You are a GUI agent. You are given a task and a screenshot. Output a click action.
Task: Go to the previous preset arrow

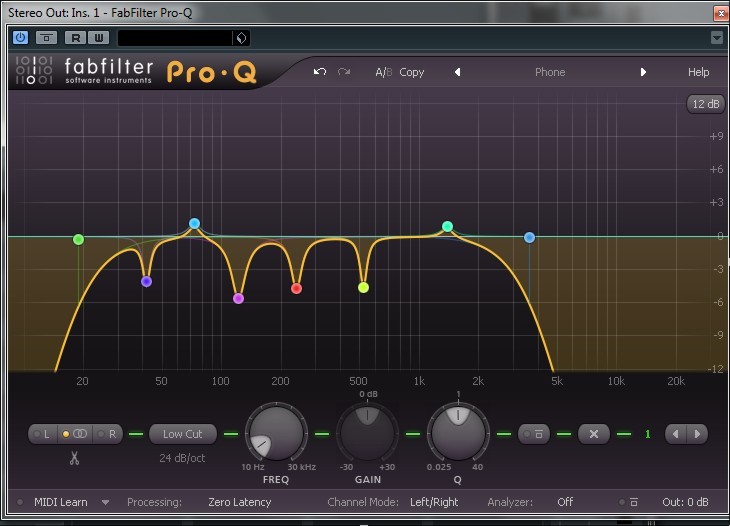[458, 72]
